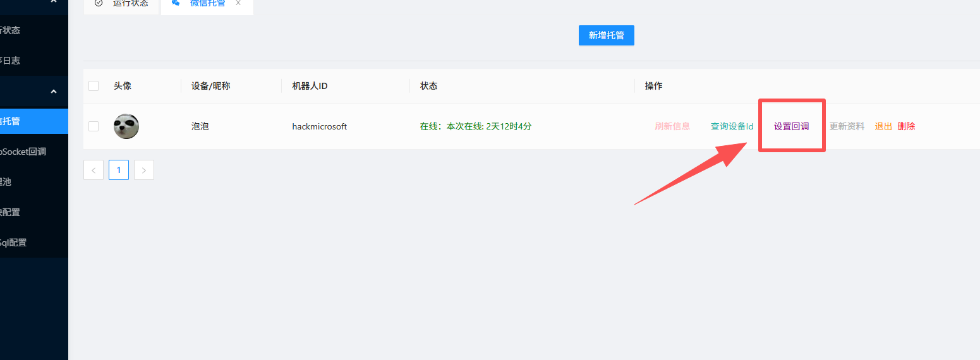Click the check-circle icon on 运行状态 tab
The width and height of the screenshot is (980, 360).
tap(98, 3)
